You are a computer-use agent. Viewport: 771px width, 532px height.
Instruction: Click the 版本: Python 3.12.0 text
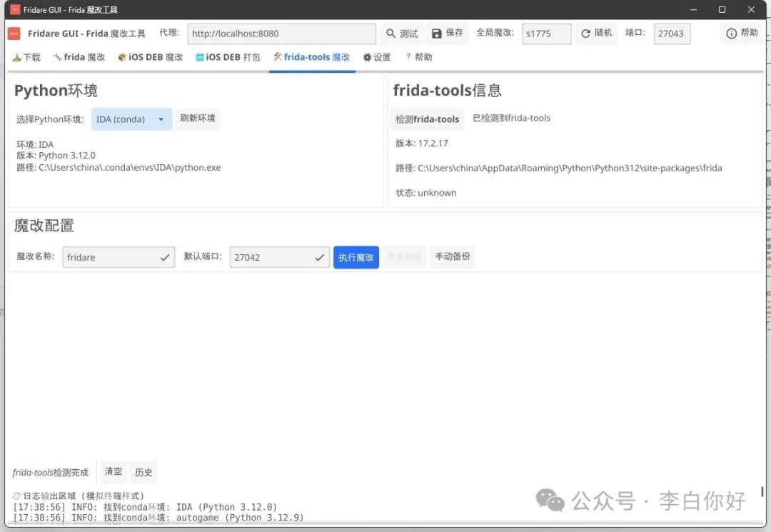(56, 156)
